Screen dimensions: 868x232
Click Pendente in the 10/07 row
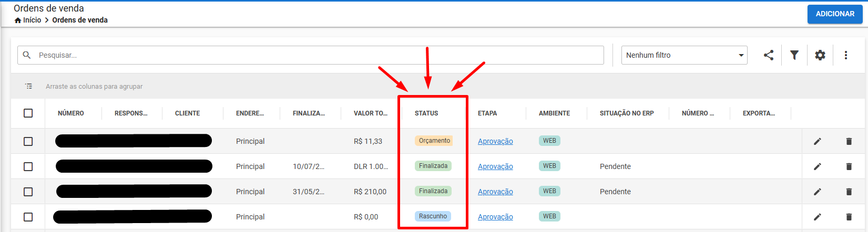click(615, 166)
